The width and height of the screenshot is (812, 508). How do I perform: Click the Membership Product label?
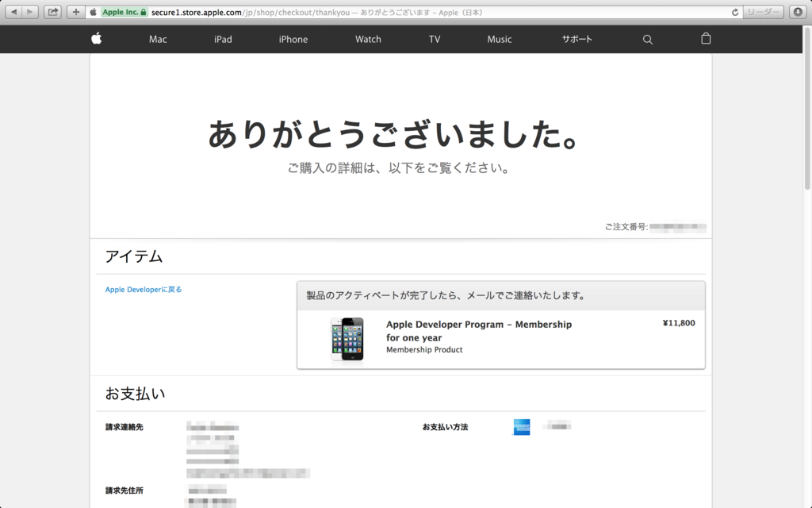(424, 350)
